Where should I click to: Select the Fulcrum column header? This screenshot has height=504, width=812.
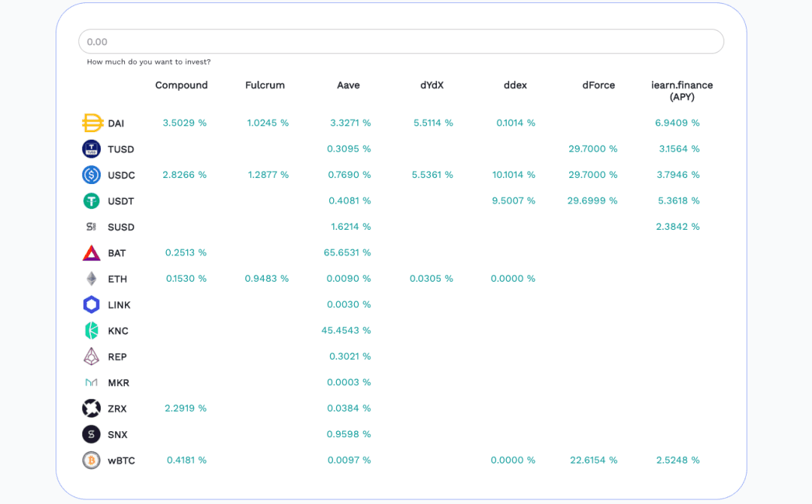tap(265, 85)
